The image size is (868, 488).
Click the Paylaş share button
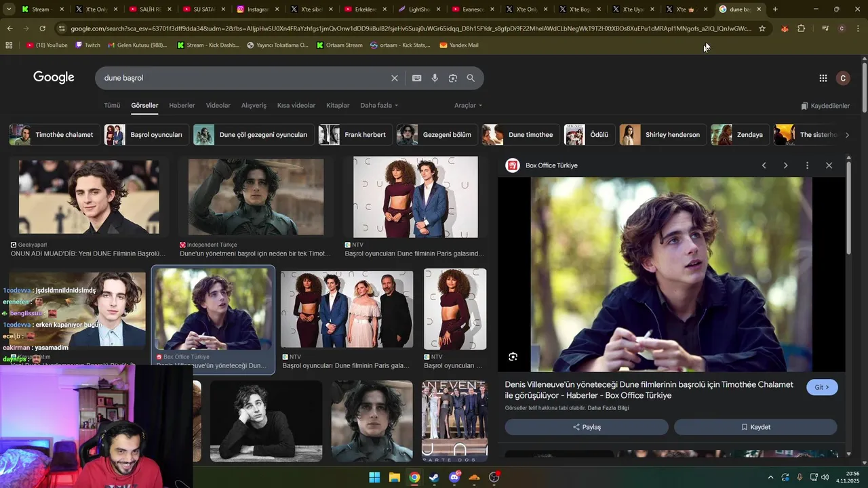(587, 427)
